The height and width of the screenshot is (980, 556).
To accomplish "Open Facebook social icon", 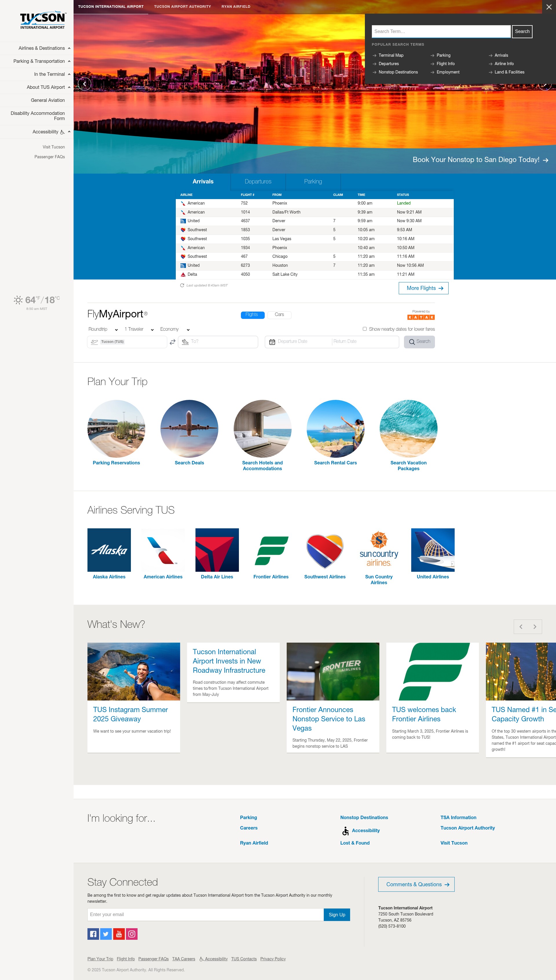I will tap(93, 934).
